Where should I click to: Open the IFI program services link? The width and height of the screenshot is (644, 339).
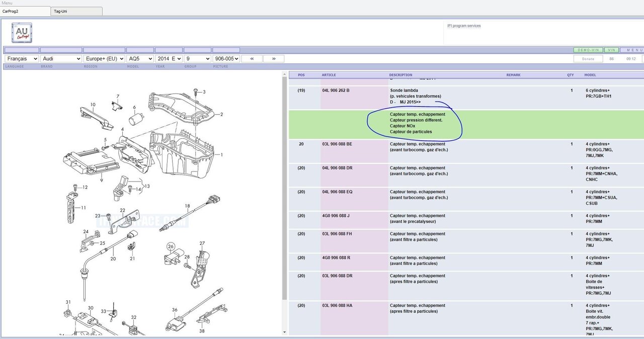pos(464,26)
